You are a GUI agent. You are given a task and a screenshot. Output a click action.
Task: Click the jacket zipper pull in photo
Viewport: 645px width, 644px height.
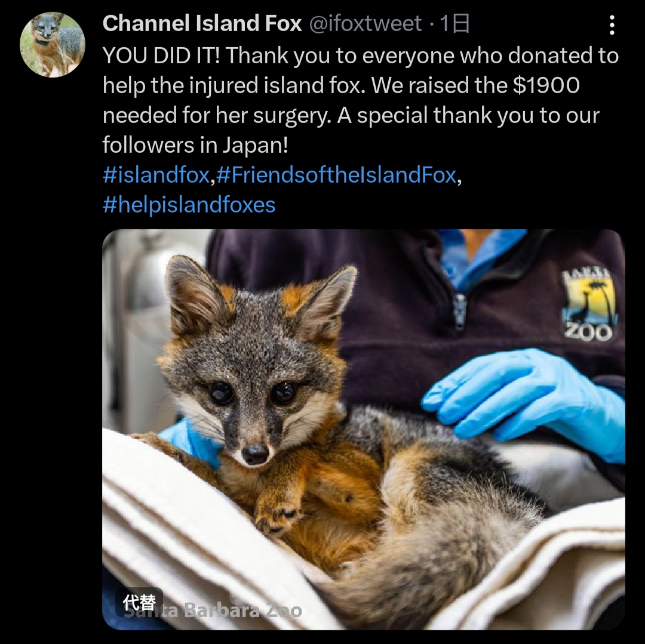pos(459,311)
